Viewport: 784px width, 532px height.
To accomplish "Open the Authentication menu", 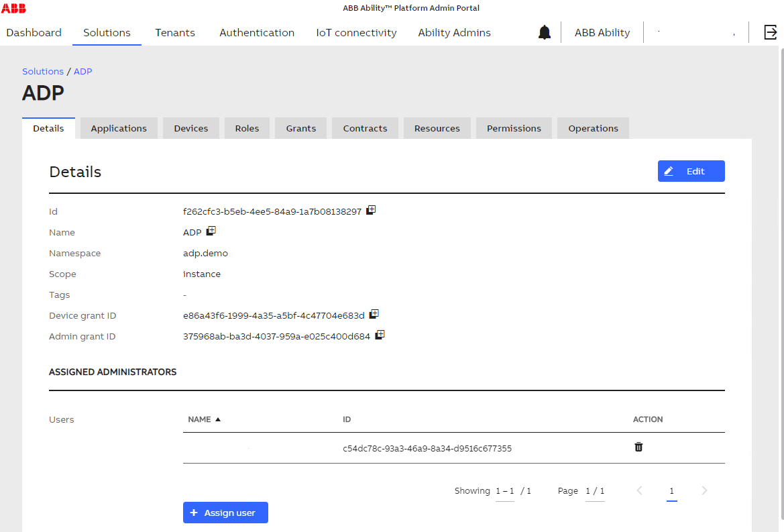I will [x=257, y=32].
